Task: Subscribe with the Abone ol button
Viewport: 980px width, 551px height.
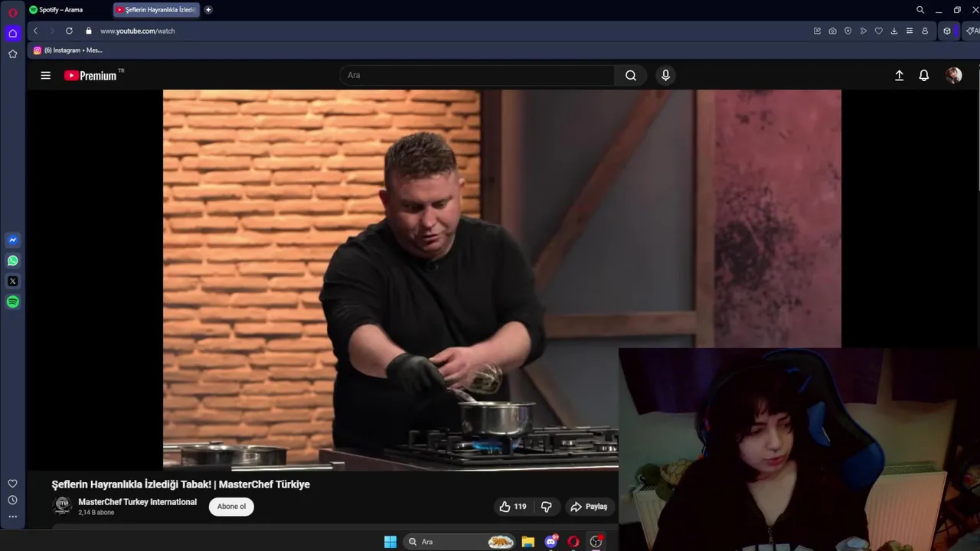Action: point(231,507)
